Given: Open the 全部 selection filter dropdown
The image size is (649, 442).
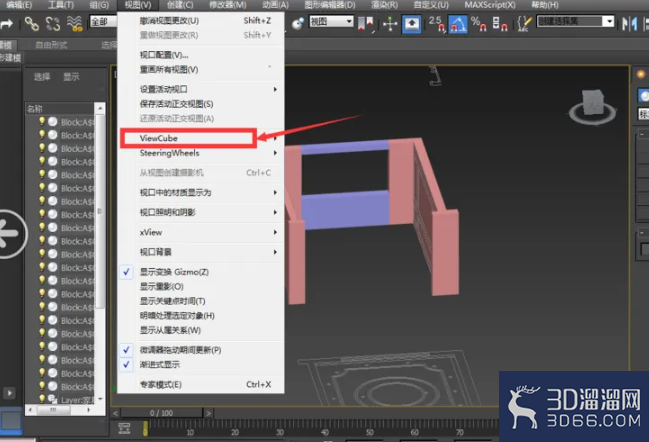Looking at the screenshot, I should pos(103,22).
